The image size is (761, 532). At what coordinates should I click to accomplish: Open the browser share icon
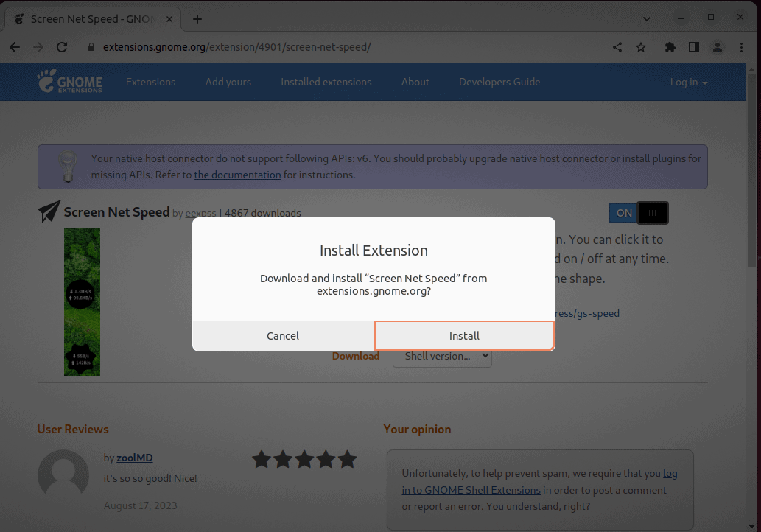[617, 46]
